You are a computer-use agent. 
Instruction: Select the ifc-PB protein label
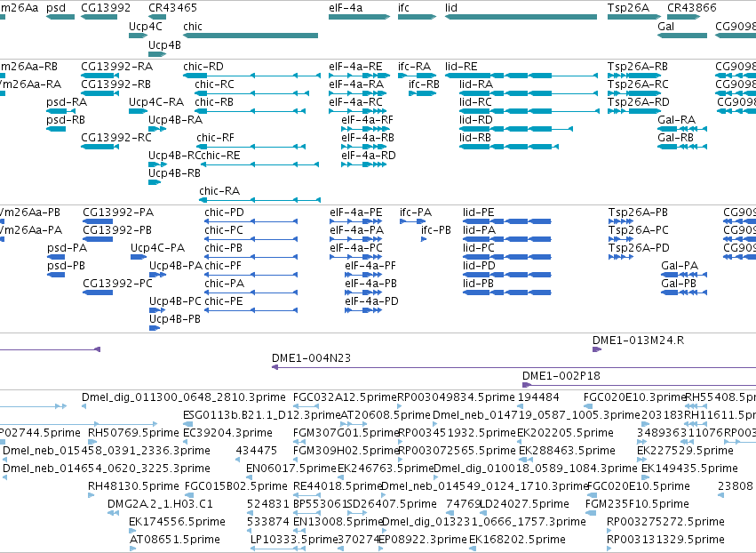tap(436, 230)
